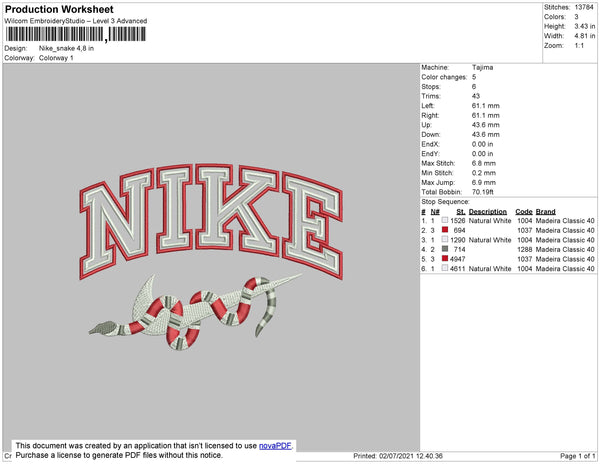Click Madeira Classic 40 brand in stop row 5
600x464 pixels.
[565, 259]
